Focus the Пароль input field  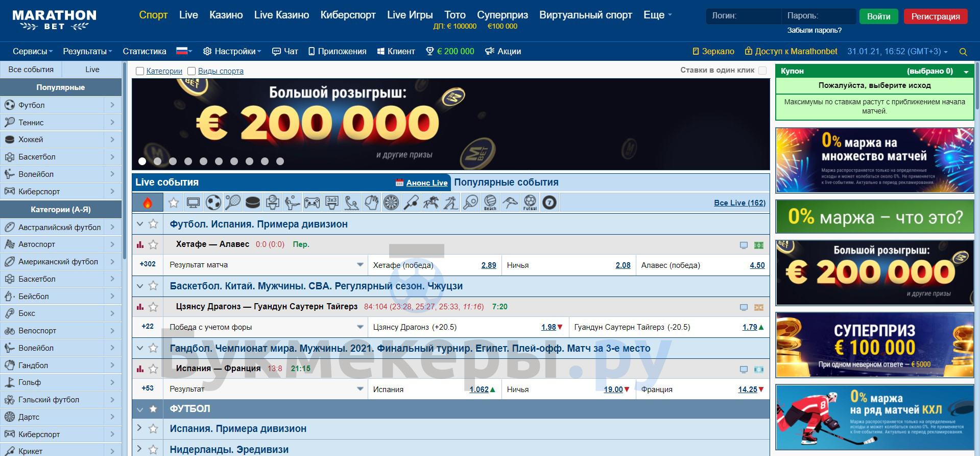(x=819, y=16)
